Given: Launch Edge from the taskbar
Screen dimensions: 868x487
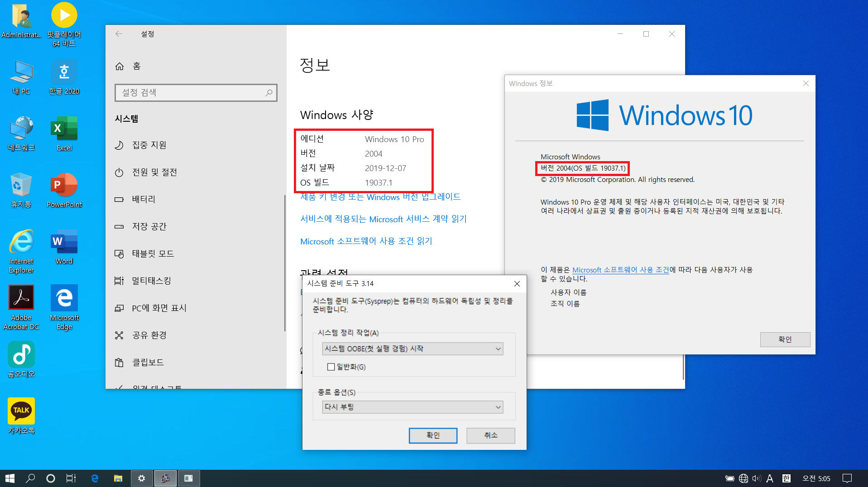Looking at the screenshot, I should (x=95, y=478).
